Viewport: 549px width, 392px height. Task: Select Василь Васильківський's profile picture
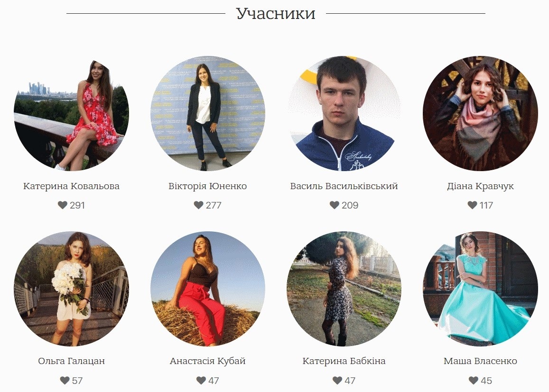point(344,114)
